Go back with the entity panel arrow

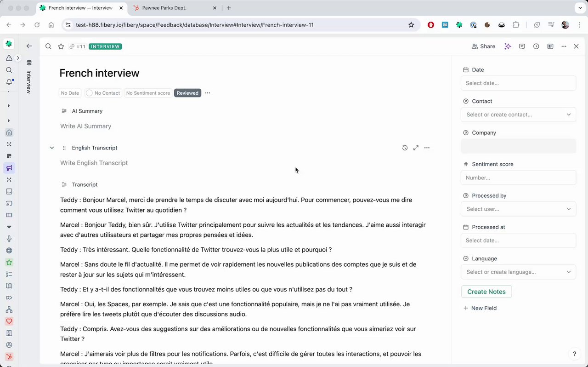(x=29, y=46)
